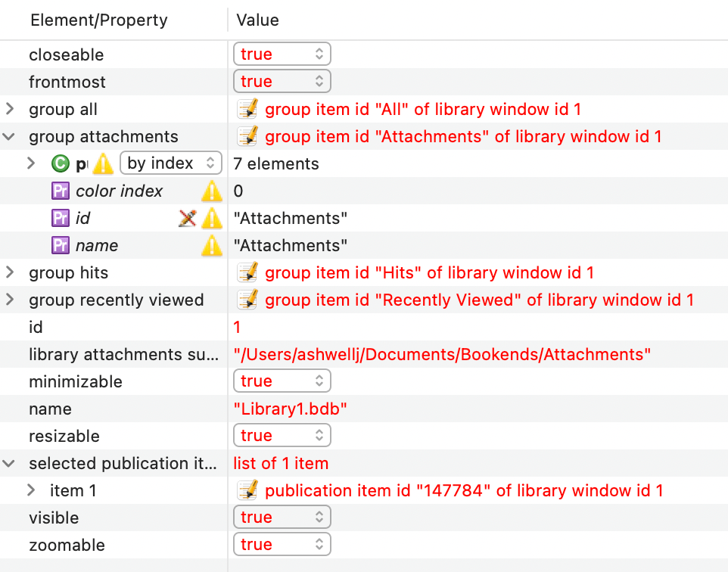
Task: Click the Pr property icon beside "color index"
Action: tap(61, 191)
